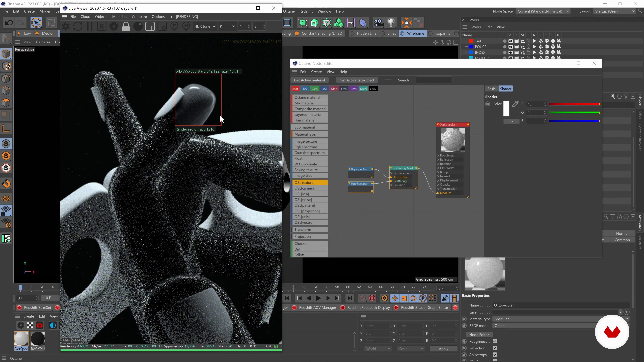Toggle visibility eye for INDEX layer
Viewport: 644px width, 362px height.
coord(511,52)
